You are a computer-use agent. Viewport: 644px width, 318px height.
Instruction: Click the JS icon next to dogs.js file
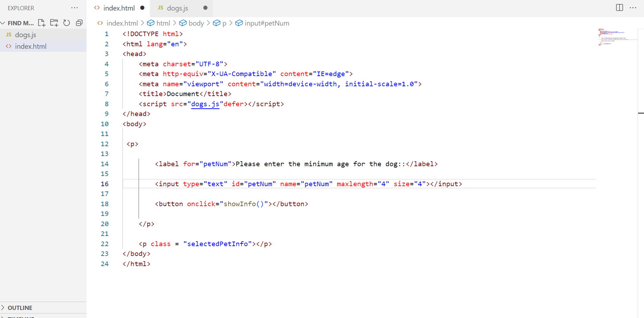(9, 35)
